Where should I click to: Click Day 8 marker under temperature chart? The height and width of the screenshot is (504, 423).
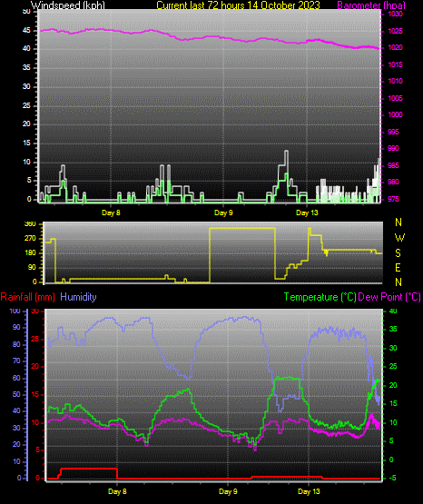[117, 491]
